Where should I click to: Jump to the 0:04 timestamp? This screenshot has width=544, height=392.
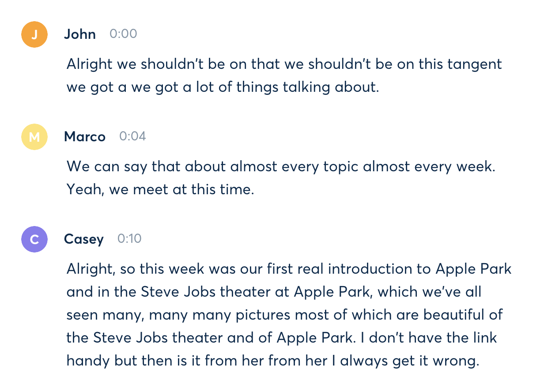[x=132, y=136]
